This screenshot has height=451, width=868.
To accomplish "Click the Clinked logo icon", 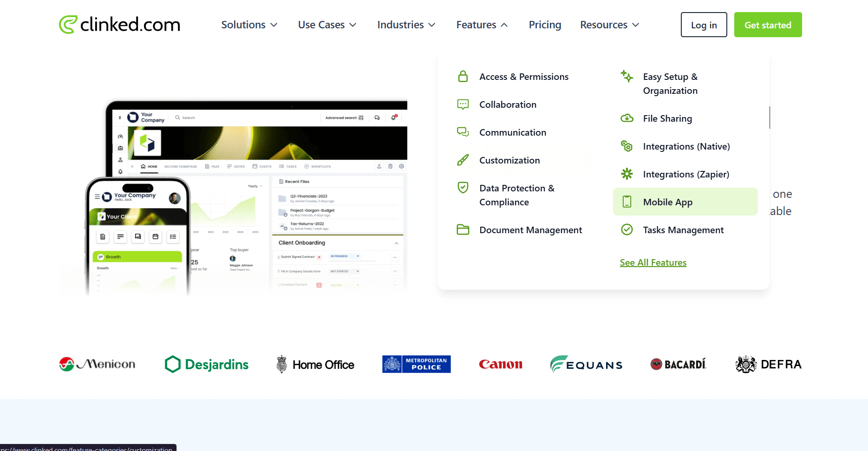I will (x=68, y=25).
